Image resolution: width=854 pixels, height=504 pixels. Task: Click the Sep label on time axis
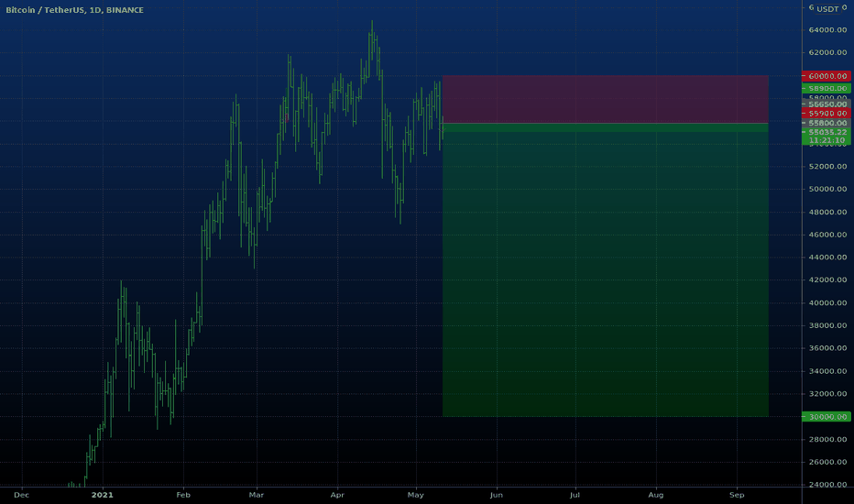click(737, 495)
